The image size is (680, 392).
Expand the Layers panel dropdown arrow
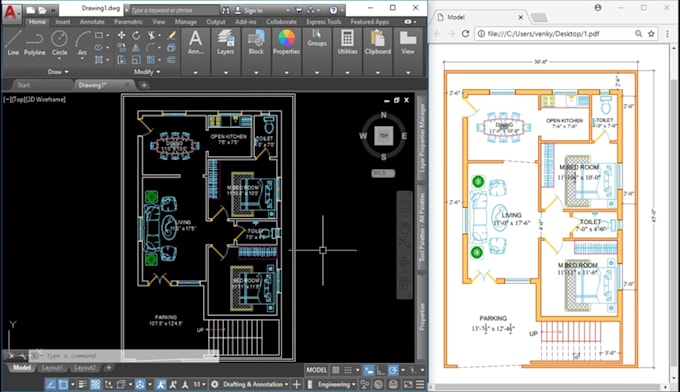[x=226, y=72]
